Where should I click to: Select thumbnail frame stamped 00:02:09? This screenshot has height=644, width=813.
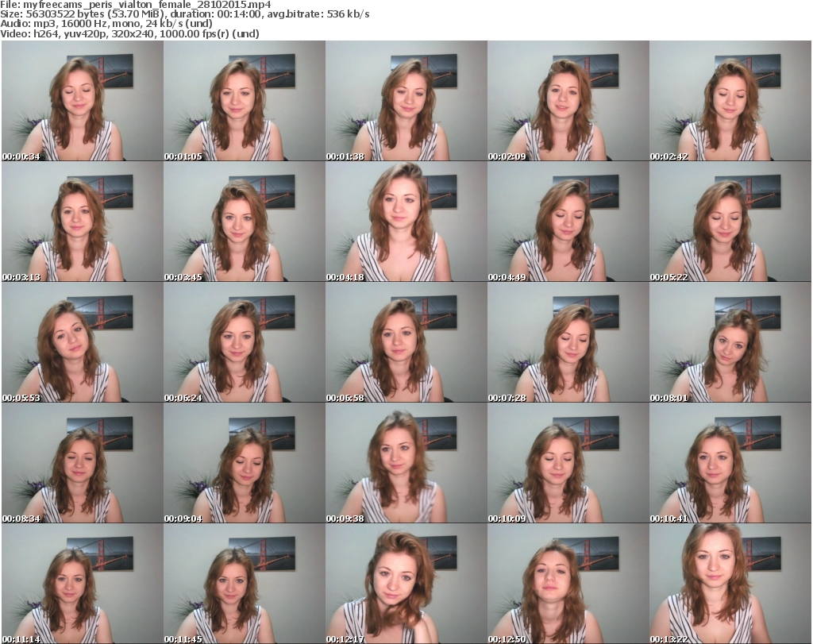(568, 101)
